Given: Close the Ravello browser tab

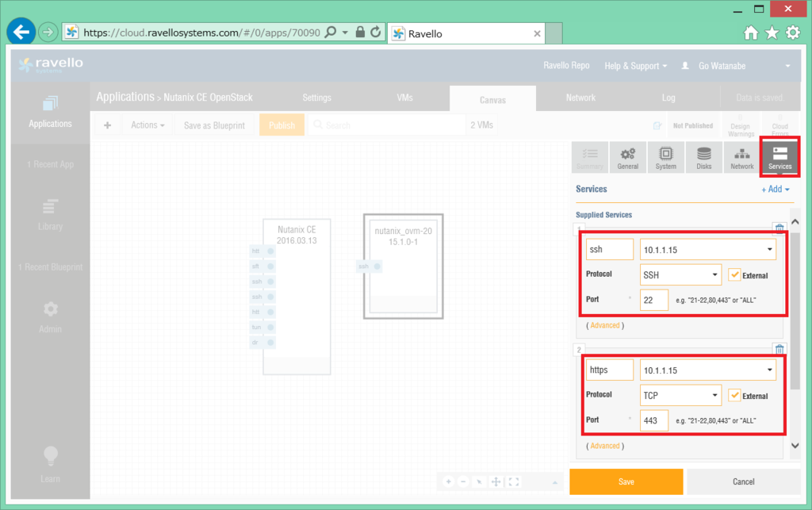Looking at the screenshot, I should click(x=537, y=33).
